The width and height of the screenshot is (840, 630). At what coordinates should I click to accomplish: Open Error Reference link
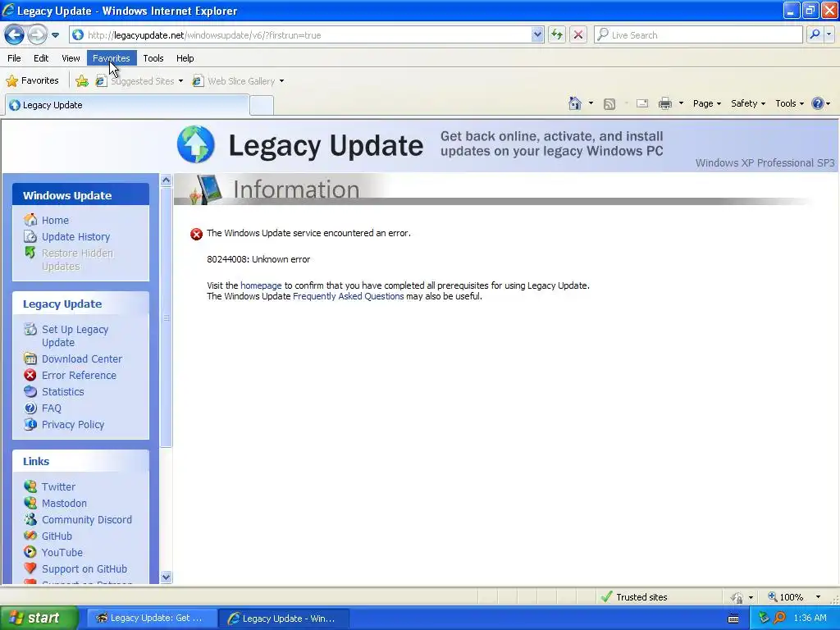pyautogui.click(x=79, y=376)
